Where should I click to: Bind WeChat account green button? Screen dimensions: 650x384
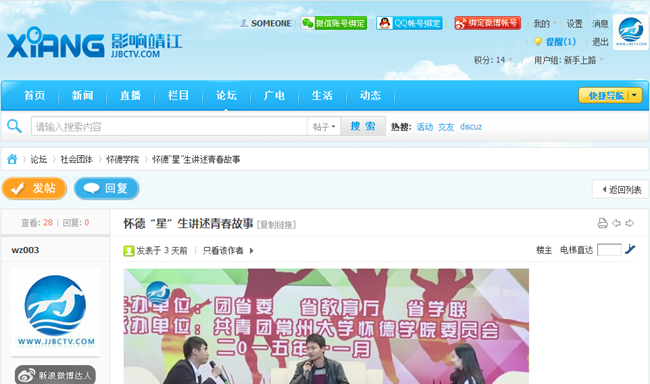pyautogui.click(x=334, y=23)
